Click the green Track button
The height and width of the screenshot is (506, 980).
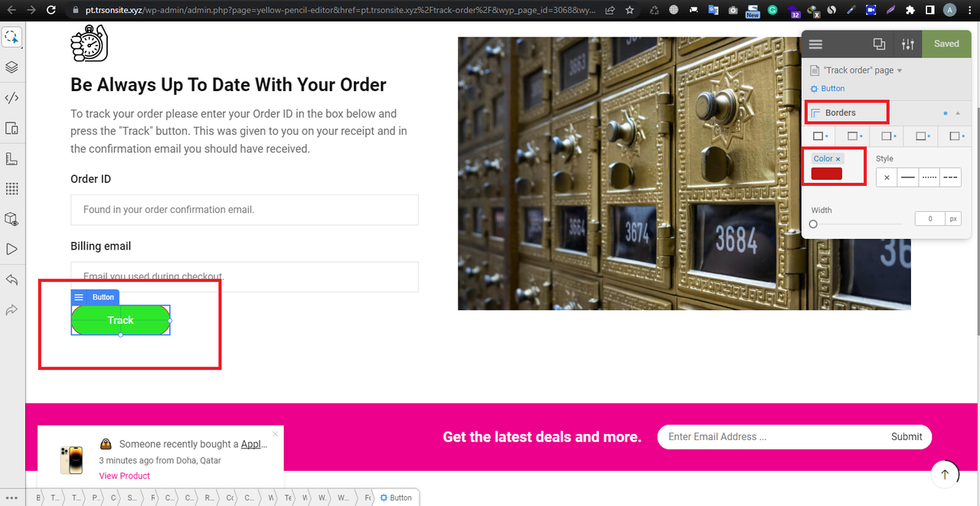pos(121,320)
